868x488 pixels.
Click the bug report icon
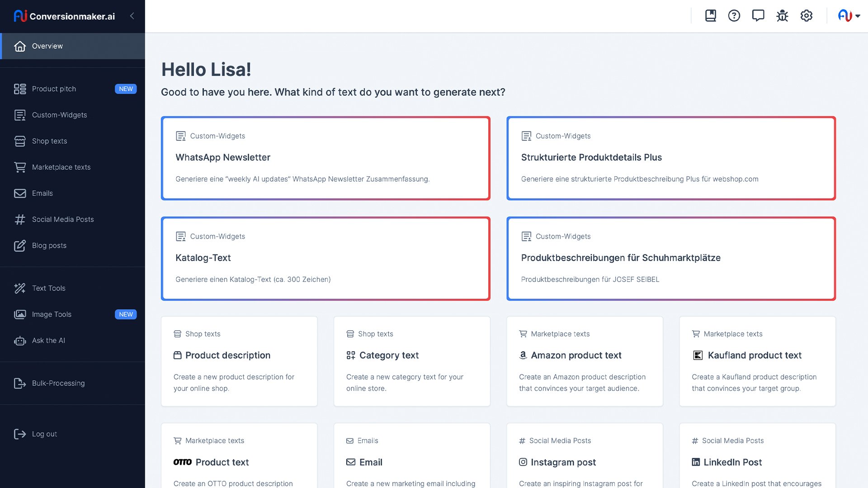[x=782, y=16]
